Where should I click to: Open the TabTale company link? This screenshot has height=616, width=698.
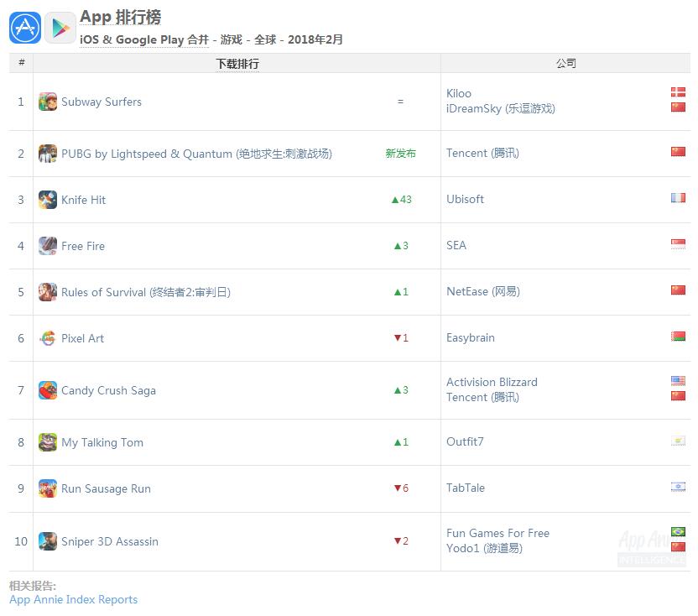tap(466, 488)
